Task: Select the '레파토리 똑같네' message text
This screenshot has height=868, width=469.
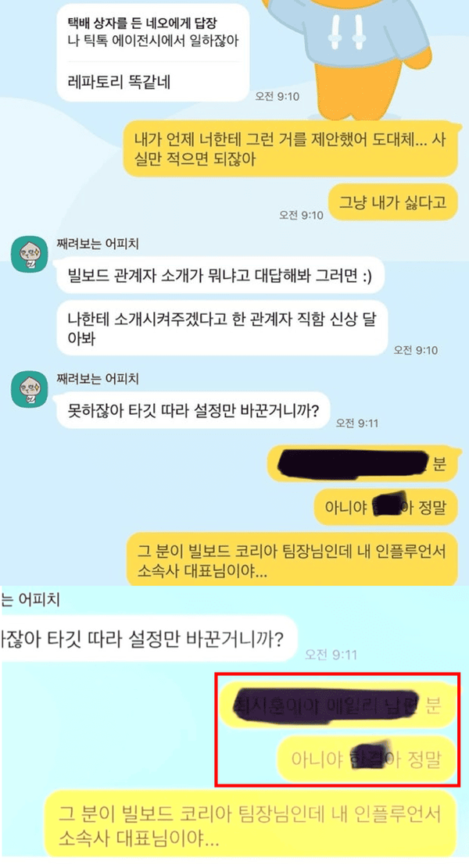Action: click(x=119, y=82)
